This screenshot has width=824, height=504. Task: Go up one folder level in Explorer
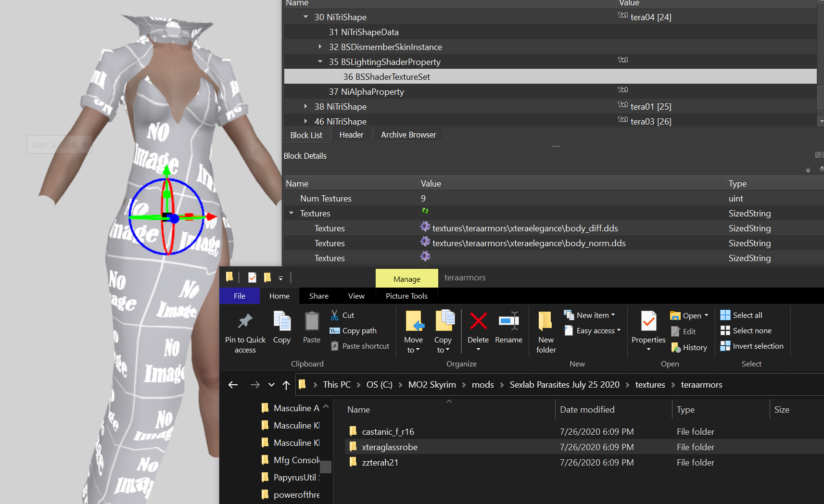click(x=286, y=385)
